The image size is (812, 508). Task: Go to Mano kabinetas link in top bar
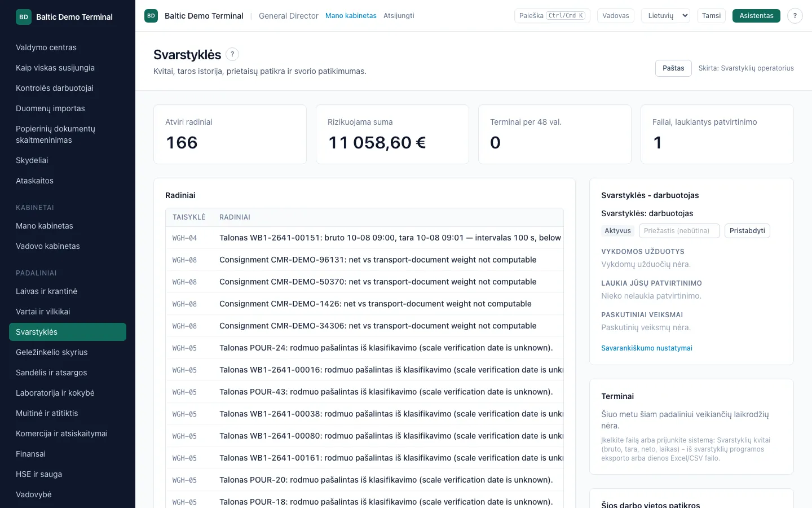coord(351,16)
